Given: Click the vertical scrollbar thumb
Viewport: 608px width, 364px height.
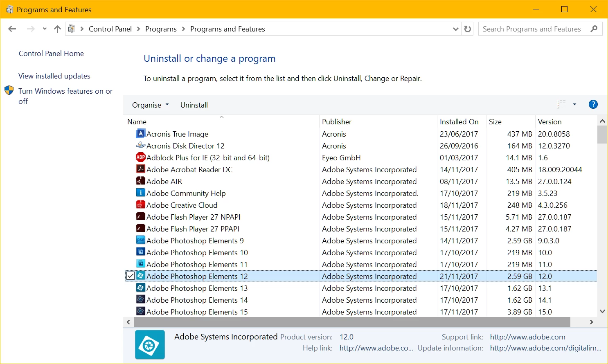Looking at the screenshot, I should pyautogui.click(x=602, y=135).
